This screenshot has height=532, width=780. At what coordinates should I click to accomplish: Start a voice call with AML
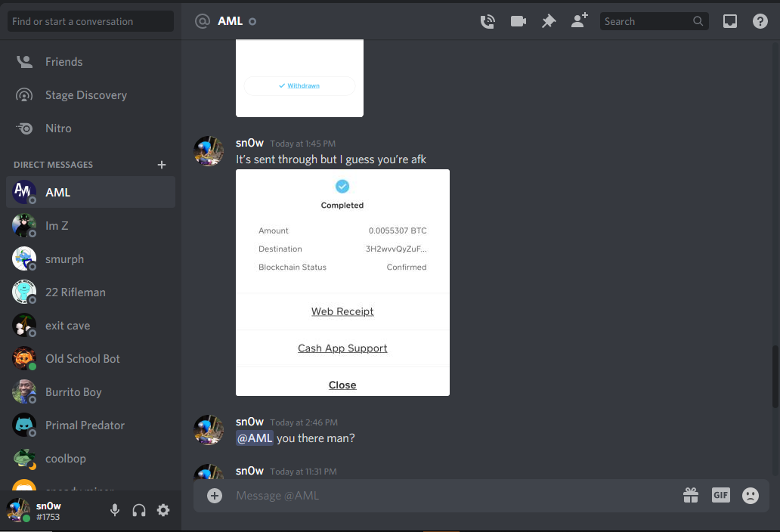[487, 21]
